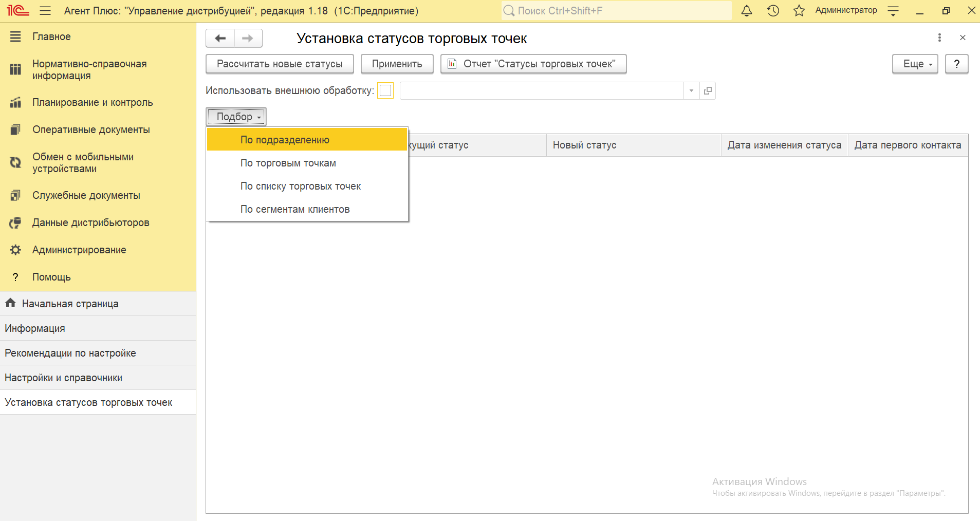Choose По сегментам клиентов option
This screenshot has height=521, width=980.
(x=294, y=209)
